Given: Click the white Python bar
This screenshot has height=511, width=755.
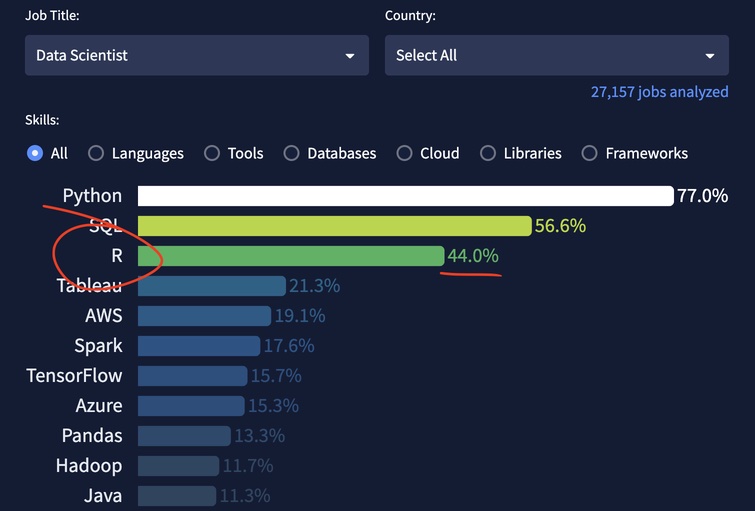Looking at the screenshot, I should coord(405,196).
